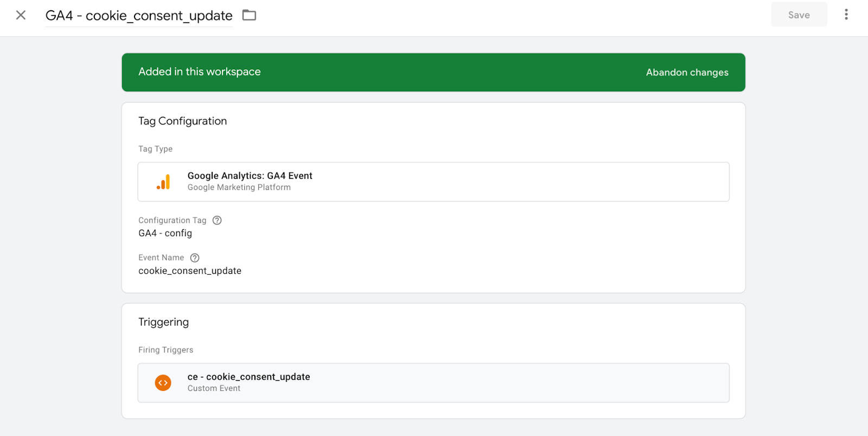Open help icon next to Event Name
Screen dimensions: 868x436
195,258
